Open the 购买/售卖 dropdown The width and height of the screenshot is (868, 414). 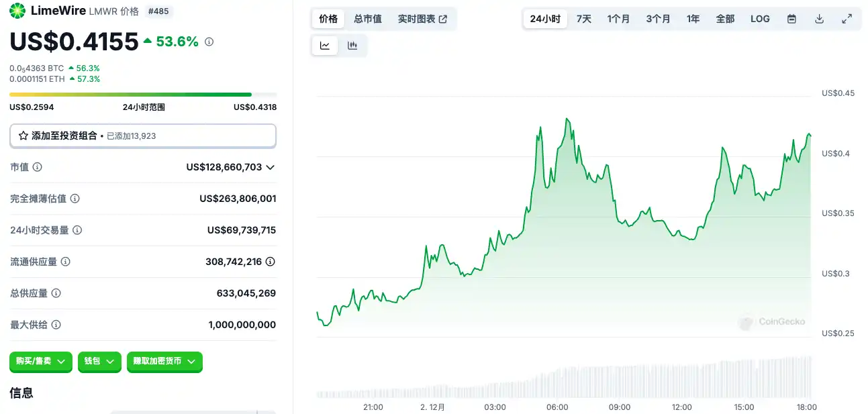point(40,362)
